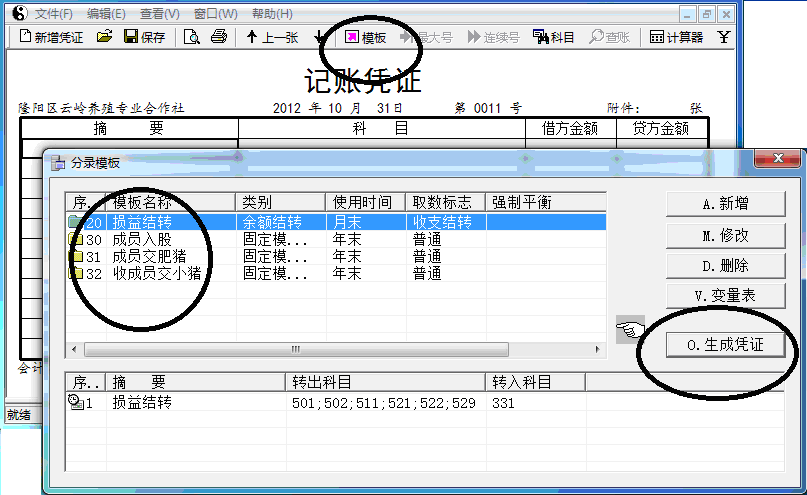Image resolution: width=807 pixels, height=495 pixels.
Task: Click the print preview magnifier icon
Action: click(191, 37)
